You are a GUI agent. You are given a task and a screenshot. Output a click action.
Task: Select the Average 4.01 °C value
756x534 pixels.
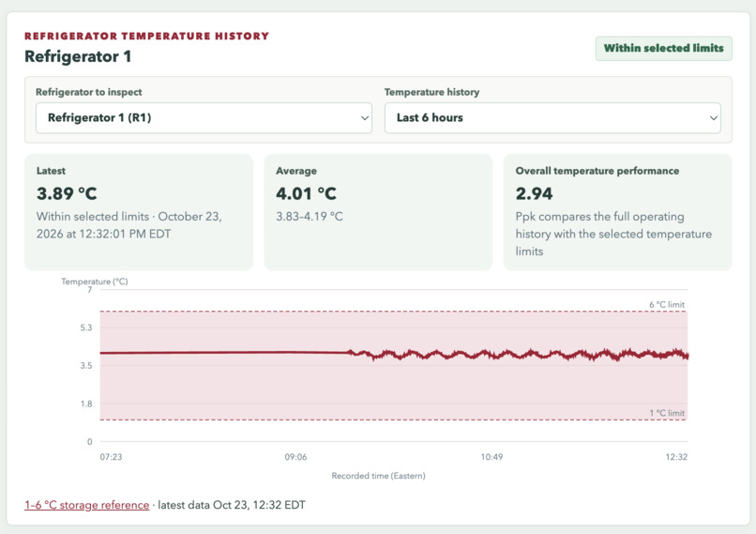tap(306, 193)
